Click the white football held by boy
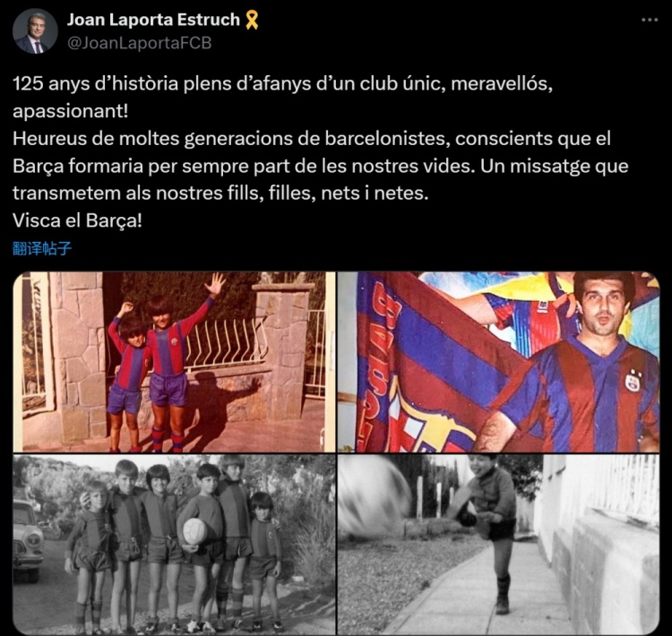 point(195,531)
